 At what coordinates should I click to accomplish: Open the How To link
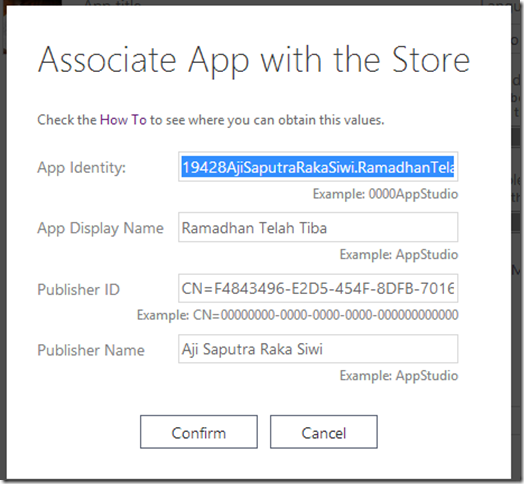point(123,120)
